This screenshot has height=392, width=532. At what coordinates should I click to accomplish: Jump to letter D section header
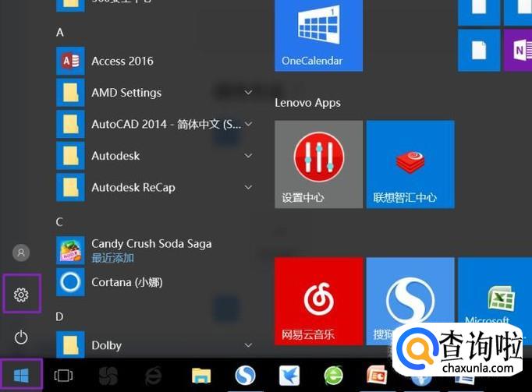point(59,316)
